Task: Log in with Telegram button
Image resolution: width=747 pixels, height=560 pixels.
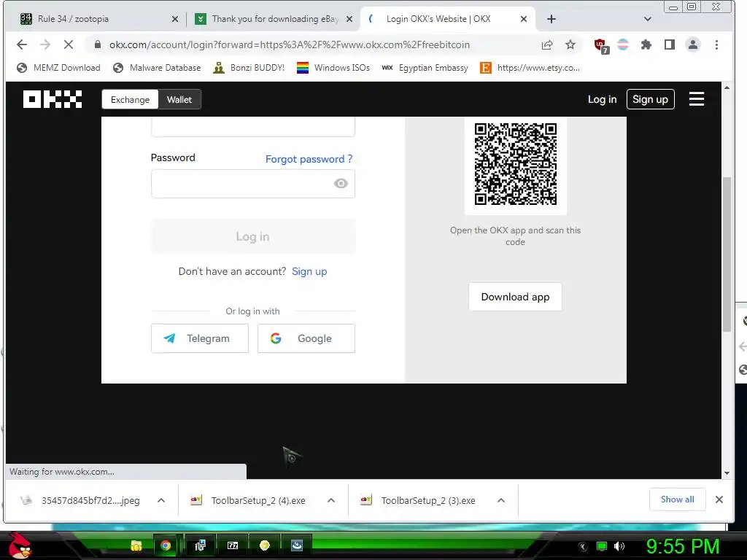Action: coord(200,338)
